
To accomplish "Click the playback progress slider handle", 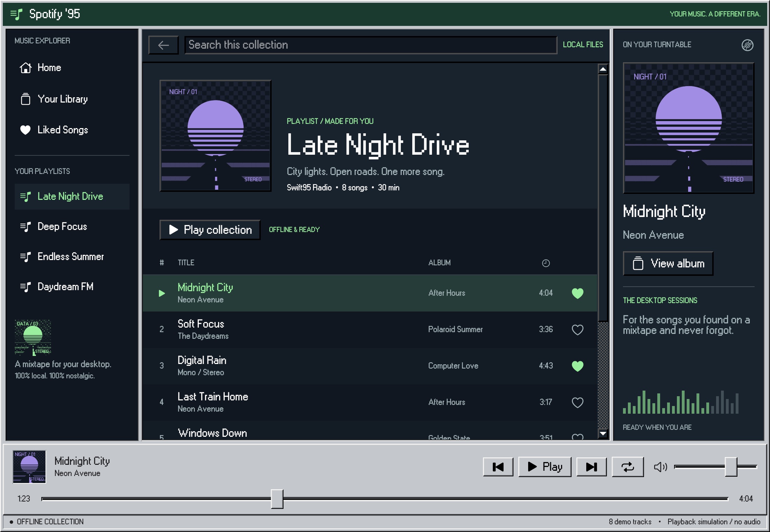I will coord(277,499).
